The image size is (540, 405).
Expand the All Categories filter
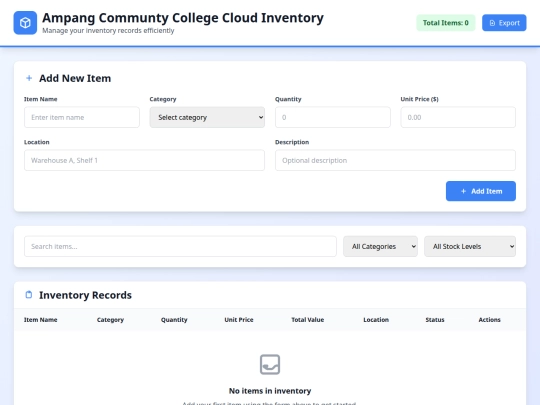tap(380, 246)
